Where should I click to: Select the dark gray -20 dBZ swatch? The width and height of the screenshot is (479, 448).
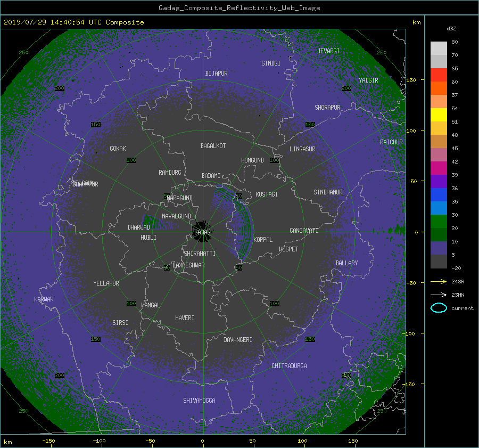tap(439, 262)
